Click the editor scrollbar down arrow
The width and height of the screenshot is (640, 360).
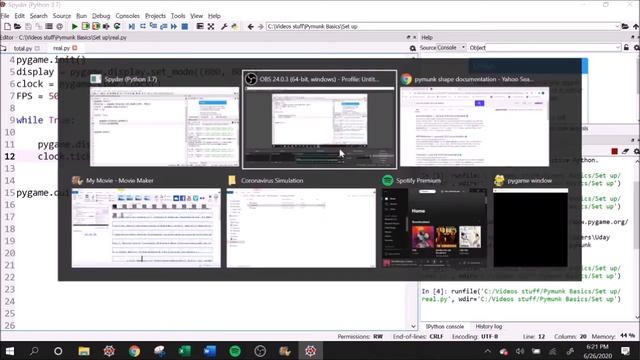pos(413,326)
